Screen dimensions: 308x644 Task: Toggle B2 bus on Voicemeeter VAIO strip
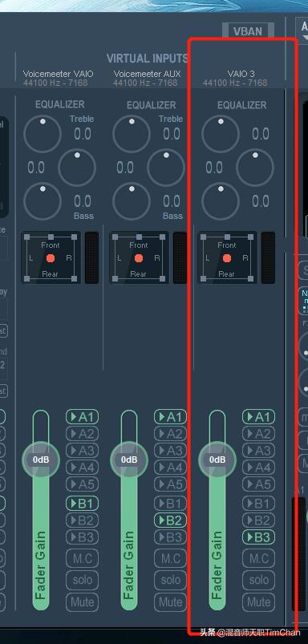[x=82, y=520]
